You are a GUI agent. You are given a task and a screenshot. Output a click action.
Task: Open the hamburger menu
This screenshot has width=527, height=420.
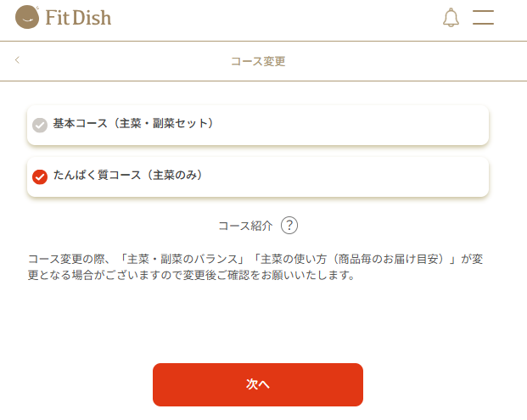(x=483, y=18)
